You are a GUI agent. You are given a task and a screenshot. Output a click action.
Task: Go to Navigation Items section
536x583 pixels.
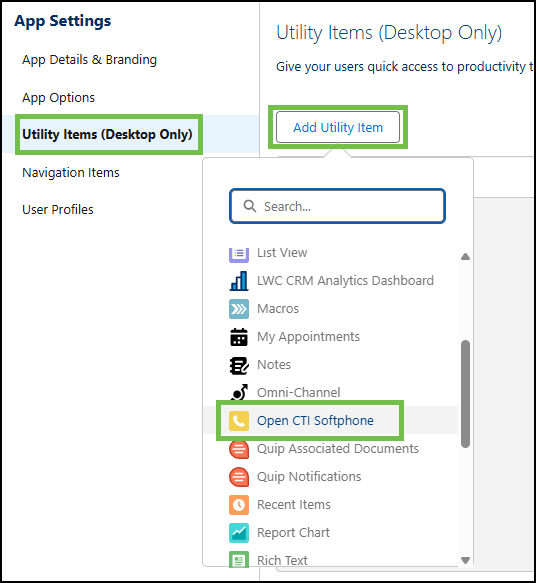click(71, 173)
